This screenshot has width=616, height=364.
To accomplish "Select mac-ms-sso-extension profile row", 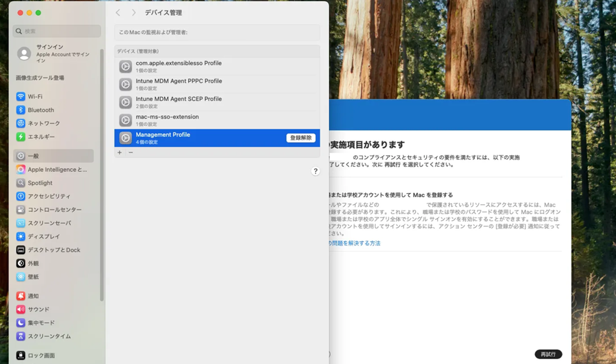I will tap(217, 120).
